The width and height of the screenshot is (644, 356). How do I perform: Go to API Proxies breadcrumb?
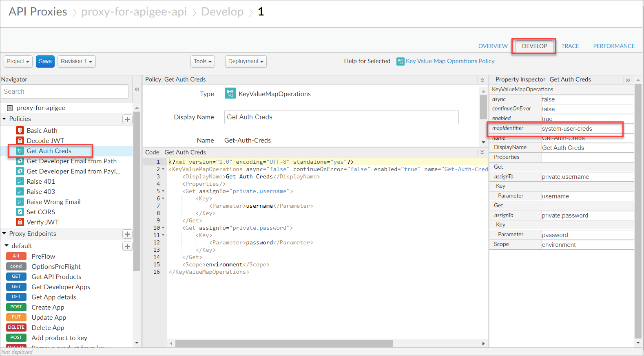(38, 12)
